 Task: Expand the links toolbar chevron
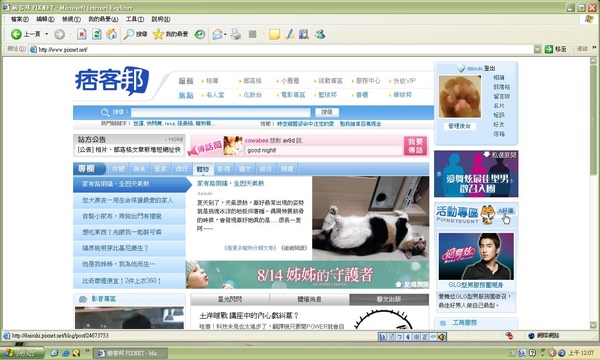tap(594, 48)
